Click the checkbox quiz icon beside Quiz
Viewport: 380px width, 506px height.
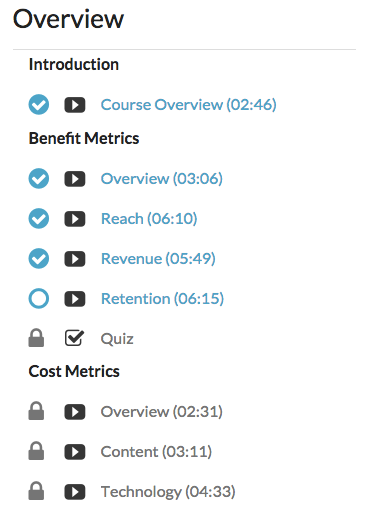coord(74,338)
